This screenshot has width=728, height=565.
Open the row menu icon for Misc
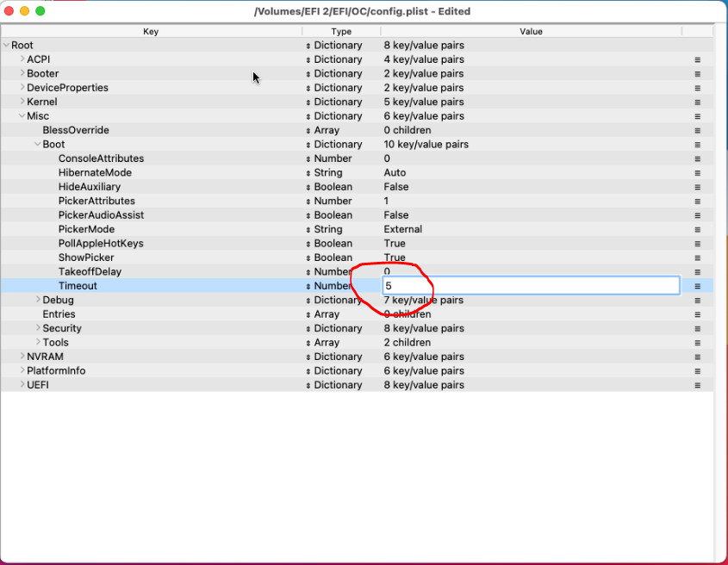tap(697, 116)
